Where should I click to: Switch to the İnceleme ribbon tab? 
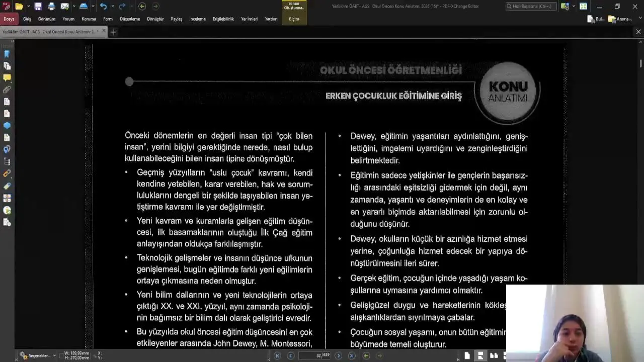click(197, 19)
